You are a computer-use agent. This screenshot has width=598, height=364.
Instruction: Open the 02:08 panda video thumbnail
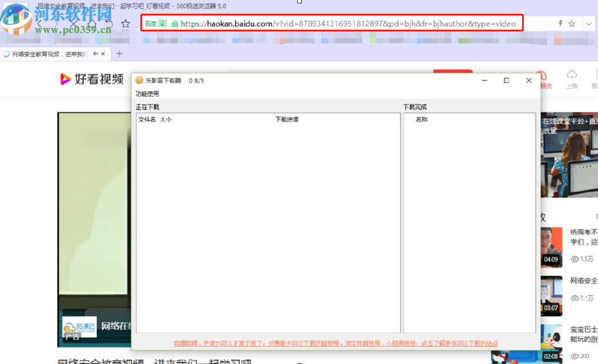(x=551, y=344)
